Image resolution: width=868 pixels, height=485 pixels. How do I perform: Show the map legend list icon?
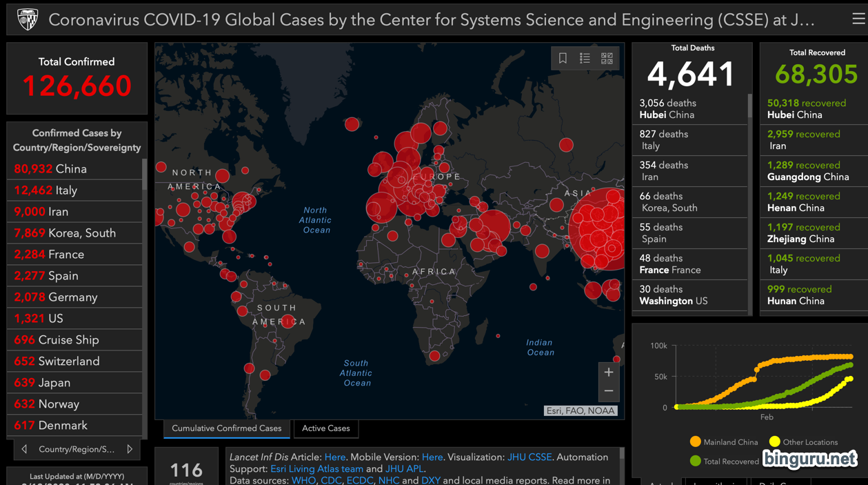(x=585, y=59)
